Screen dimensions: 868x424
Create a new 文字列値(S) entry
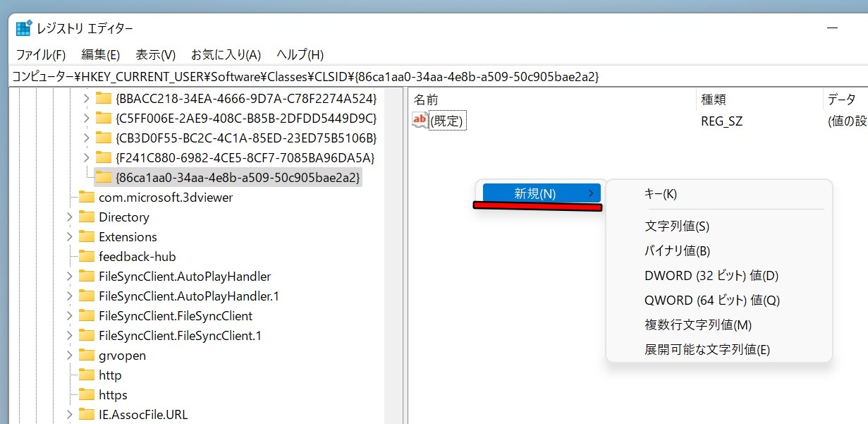676,226
